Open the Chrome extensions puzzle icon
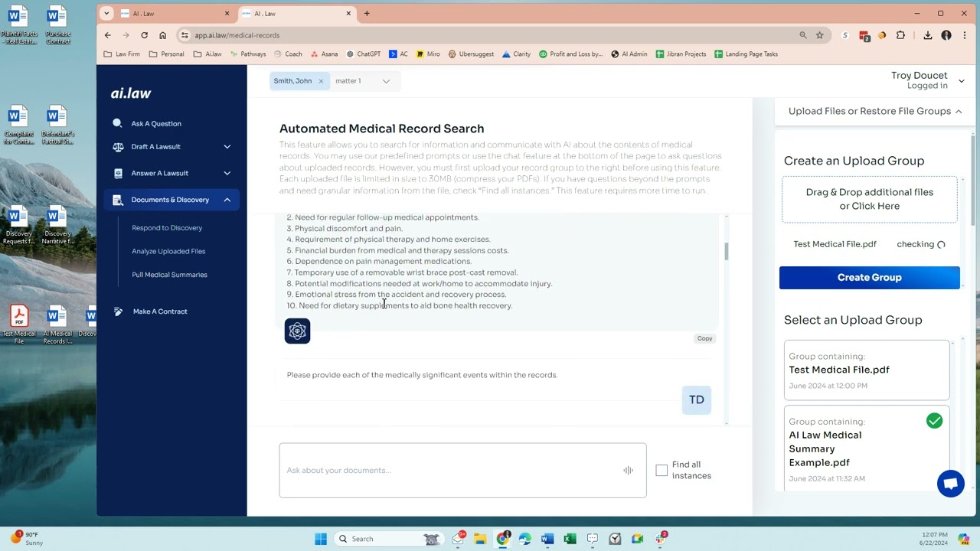Screen dimensions: 980x551 click(x=900, y=35)
